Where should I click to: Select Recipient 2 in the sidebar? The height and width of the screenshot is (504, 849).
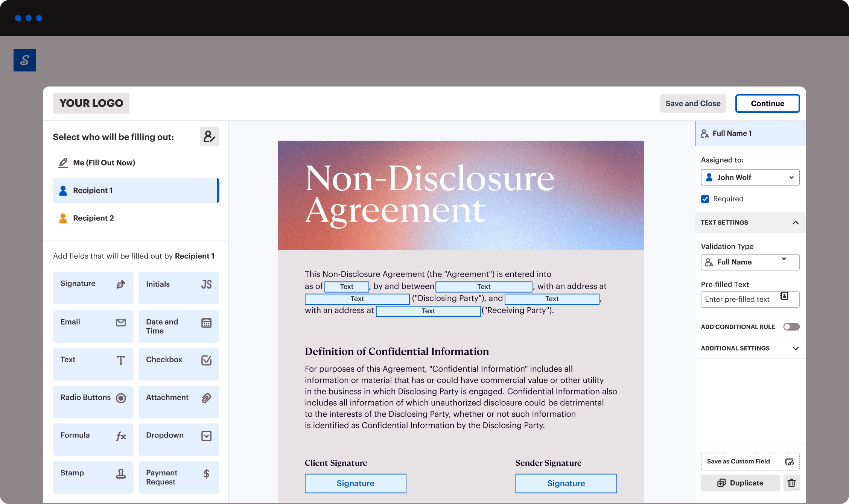93,218
